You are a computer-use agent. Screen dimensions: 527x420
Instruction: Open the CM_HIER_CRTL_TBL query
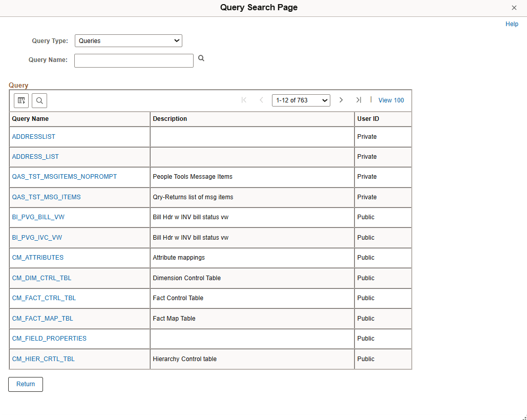coord(43,359)
